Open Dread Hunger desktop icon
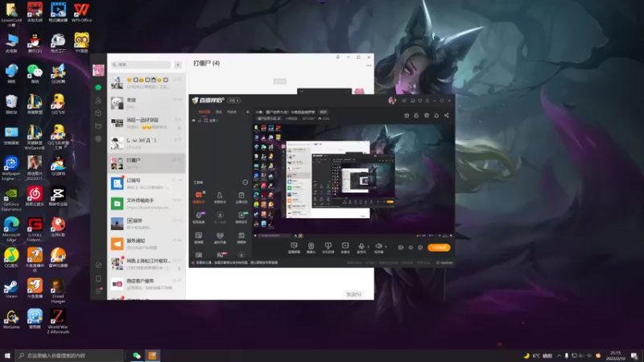 58,291
